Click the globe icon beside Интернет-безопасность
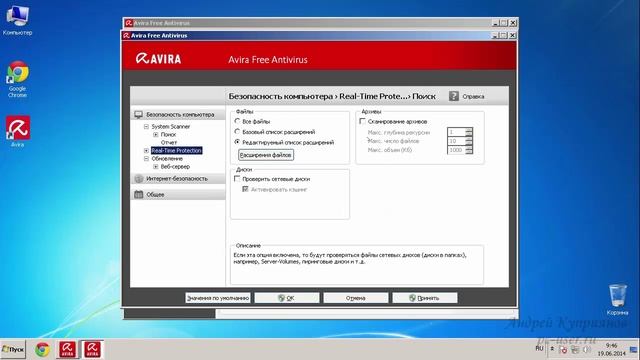Screen dimensions: 640x360 [x=138, y=178]
